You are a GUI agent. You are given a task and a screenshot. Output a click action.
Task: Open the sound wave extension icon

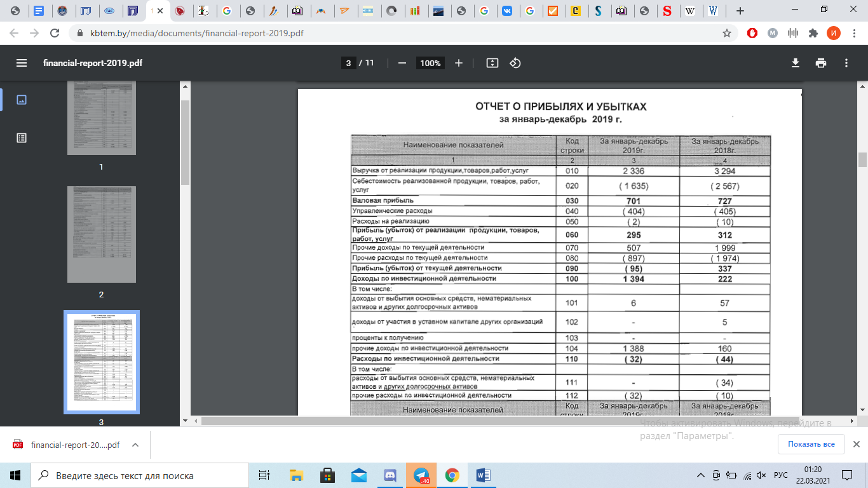[792, 33]
